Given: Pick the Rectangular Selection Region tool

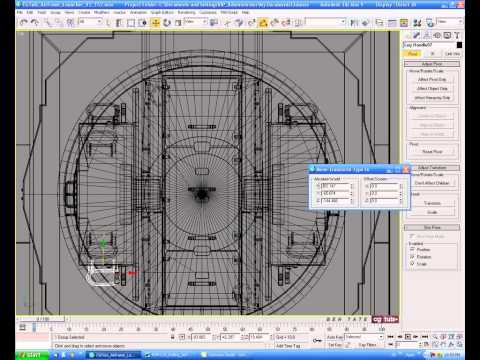Looking at the screenshot, I should [x=131, y=23].
